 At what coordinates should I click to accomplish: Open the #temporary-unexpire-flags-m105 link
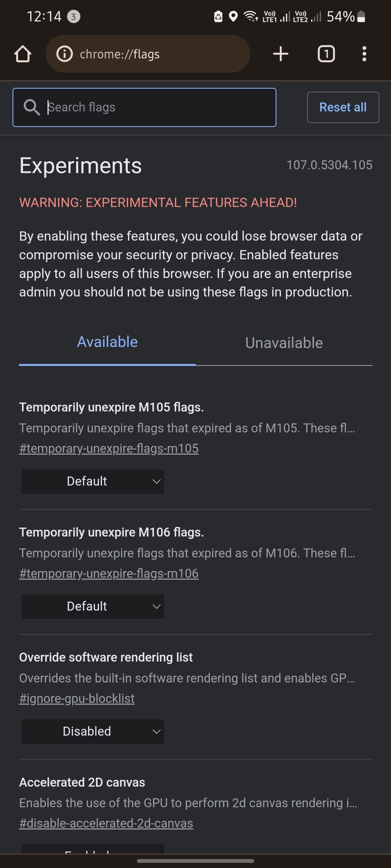(109, 449)
